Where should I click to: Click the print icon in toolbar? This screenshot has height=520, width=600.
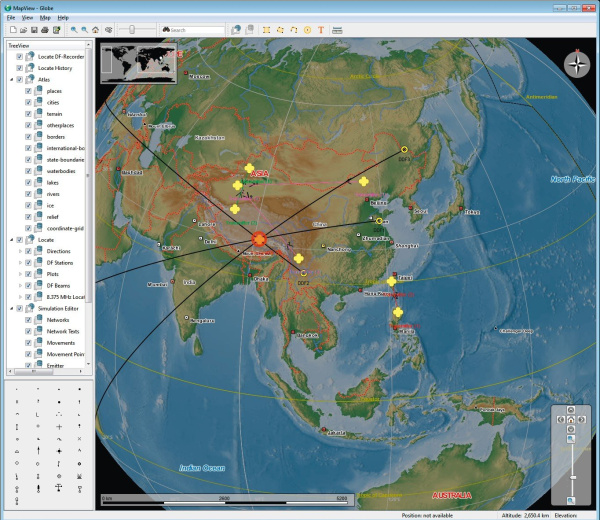coord(44,30)
